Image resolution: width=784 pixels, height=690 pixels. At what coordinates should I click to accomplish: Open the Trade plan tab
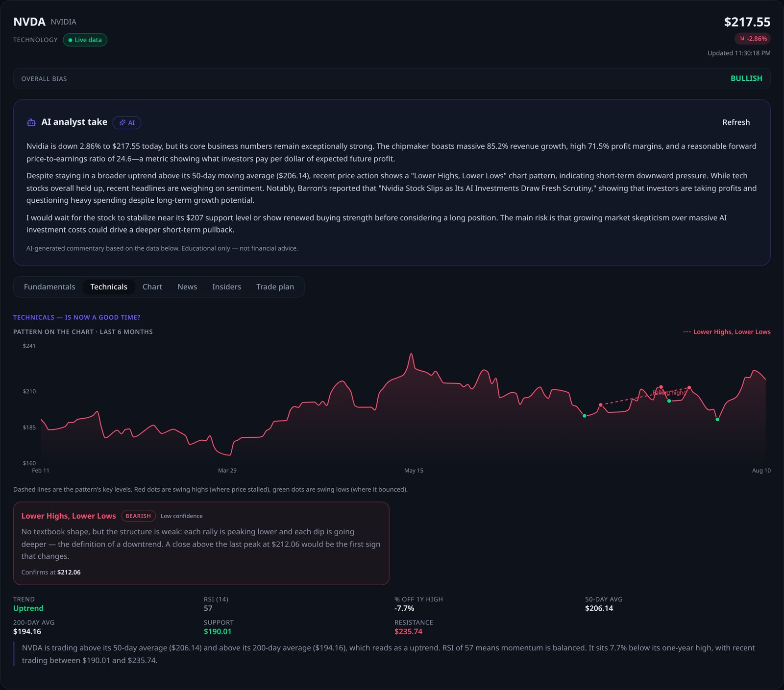(x=275, y=287)
